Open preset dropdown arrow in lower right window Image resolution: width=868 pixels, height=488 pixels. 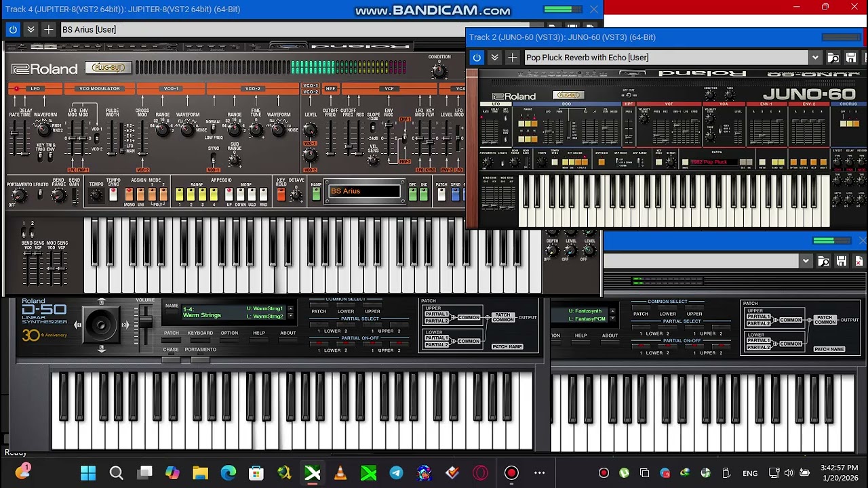pos(806,261)
